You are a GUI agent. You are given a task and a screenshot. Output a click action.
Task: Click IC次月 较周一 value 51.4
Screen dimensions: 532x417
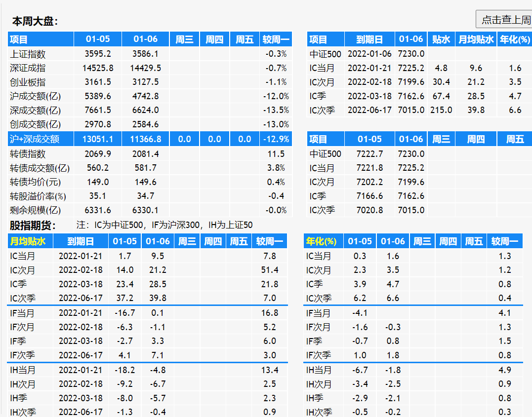click(270, 270)
